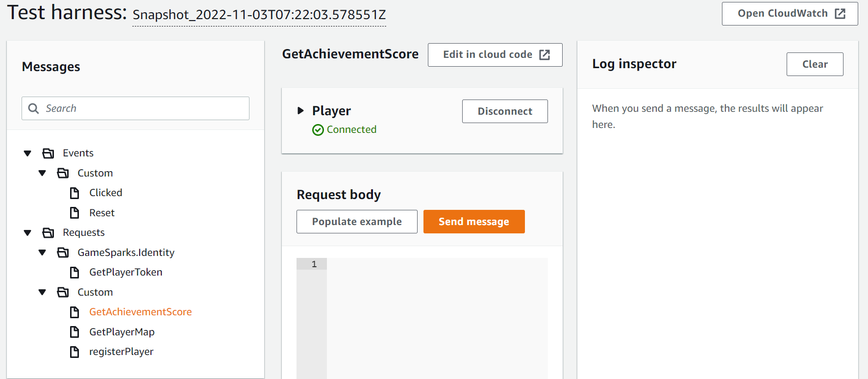
Task: Click the external link icon on Open CloudWatch
Action: point(841,13)
